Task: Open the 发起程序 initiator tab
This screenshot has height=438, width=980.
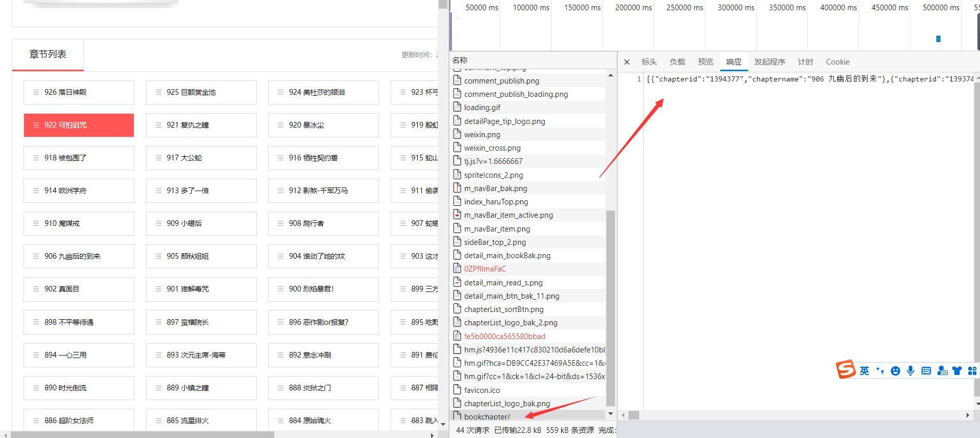Action: tap(769, 62)
